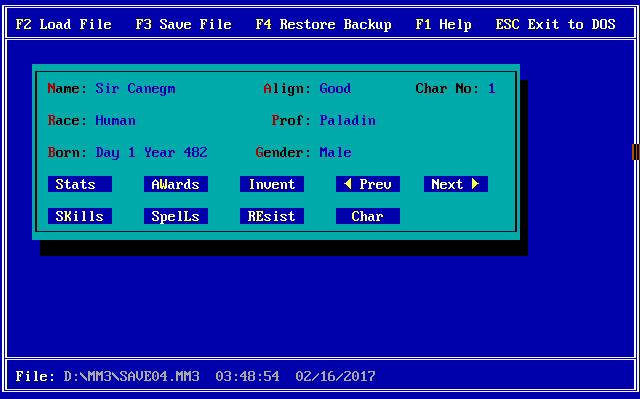
Task: Open F1 Help
Action: 444,24
